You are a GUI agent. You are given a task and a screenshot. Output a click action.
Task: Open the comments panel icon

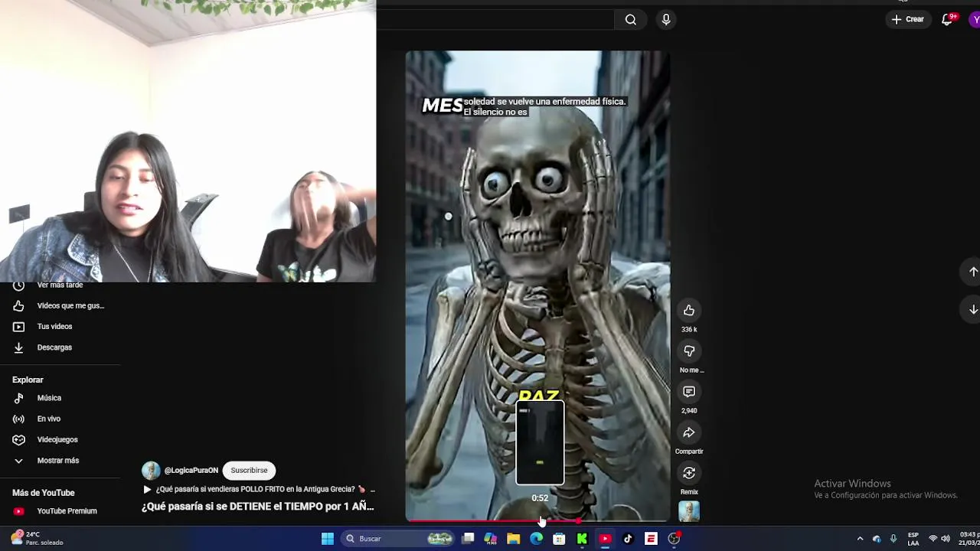[x=689, y=391]
